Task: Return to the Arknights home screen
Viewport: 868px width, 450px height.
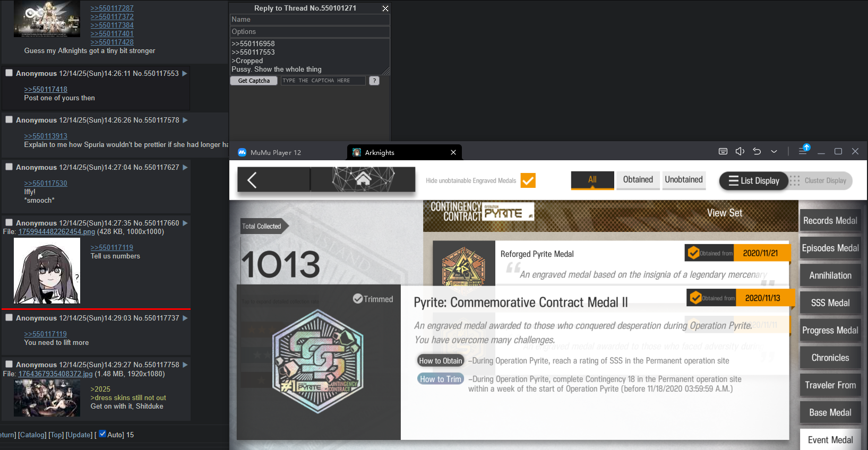Action: (363, 179)
